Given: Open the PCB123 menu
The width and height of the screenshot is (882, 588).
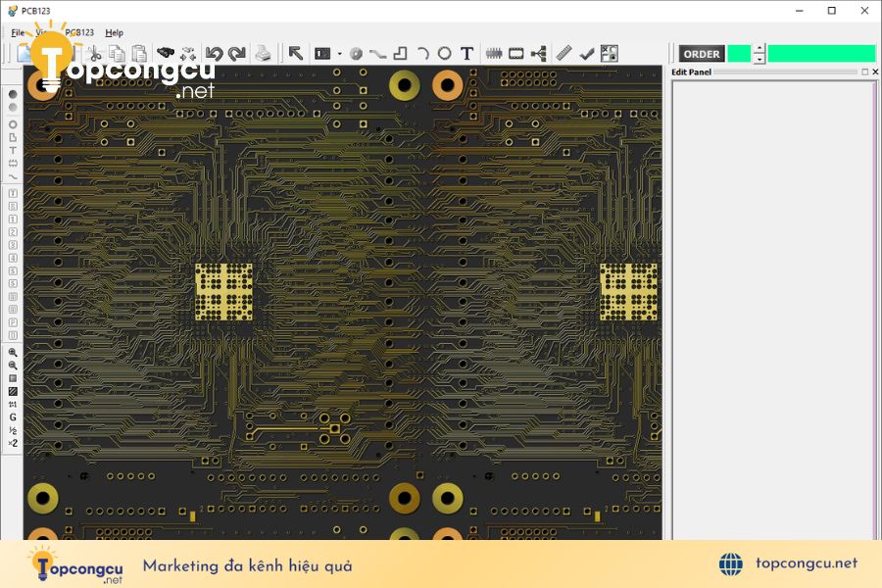Looking at the screenshot, I should click(79, 32).
